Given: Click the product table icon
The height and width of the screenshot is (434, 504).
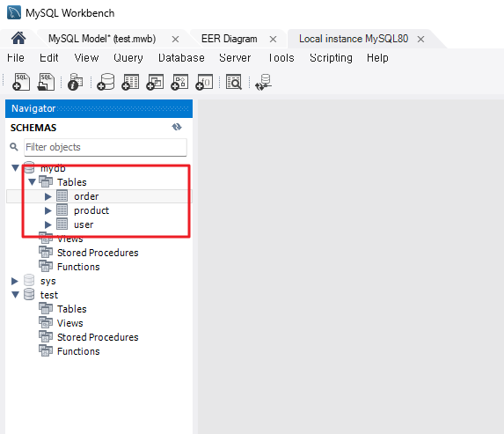Looking at the screenshot, I should tap(62, 210).
